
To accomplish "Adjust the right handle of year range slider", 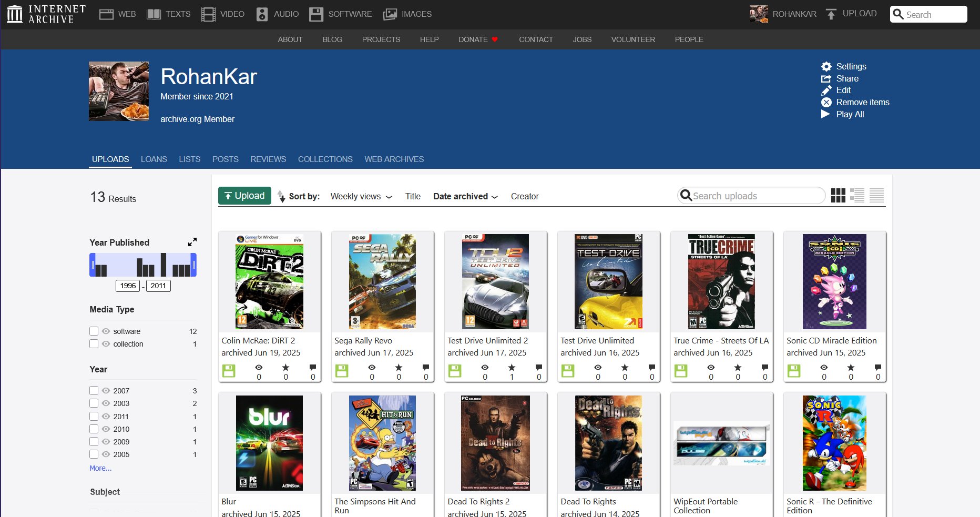I will 193,265.
